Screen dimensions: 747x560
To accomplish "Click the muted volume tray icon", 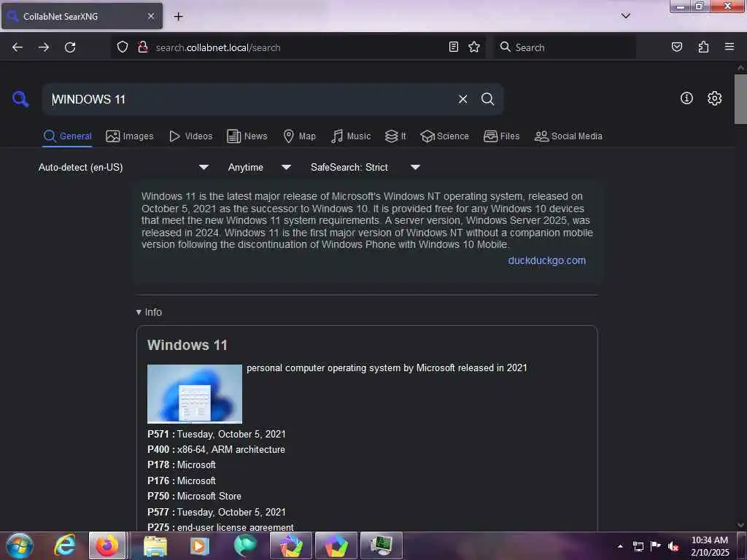I will (x=673, y=546).
